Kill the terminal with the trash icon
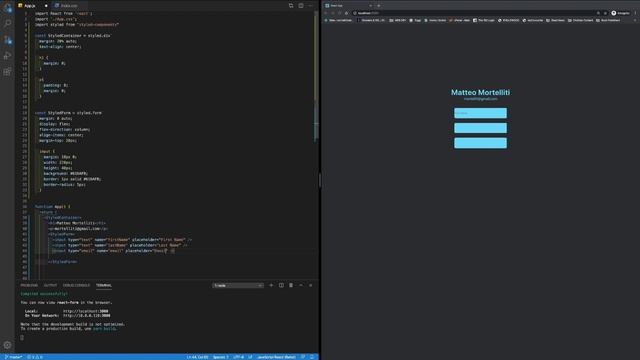The height and width of the screenshot is (360, 640). (x=291, y=285)
